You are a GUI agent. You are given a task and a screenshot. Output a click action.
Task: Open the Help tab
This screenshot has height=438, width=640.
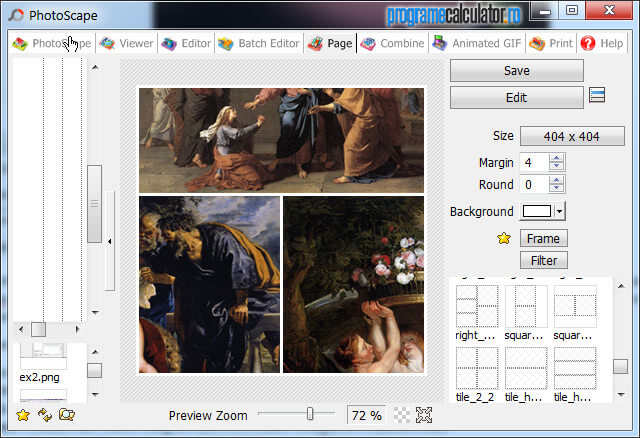(x=602, y=43)
